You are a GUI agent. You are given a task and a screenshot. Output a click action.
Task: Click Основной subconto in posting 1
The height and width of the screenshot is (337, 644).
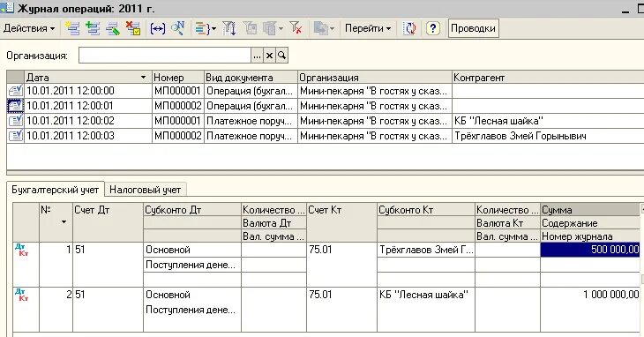click(191, 250)
